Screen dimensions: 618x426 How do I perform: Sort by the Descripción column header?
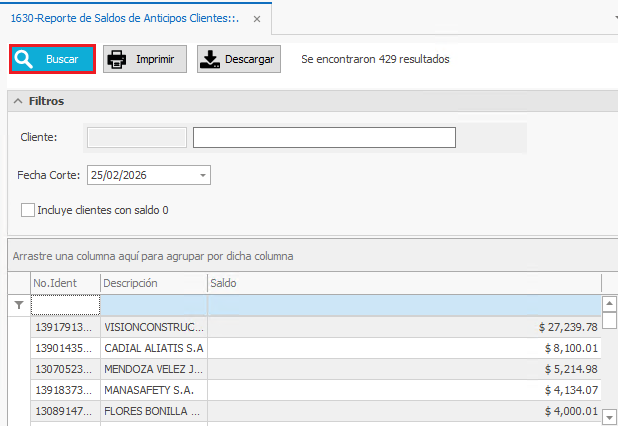click(x=152, y=283)
